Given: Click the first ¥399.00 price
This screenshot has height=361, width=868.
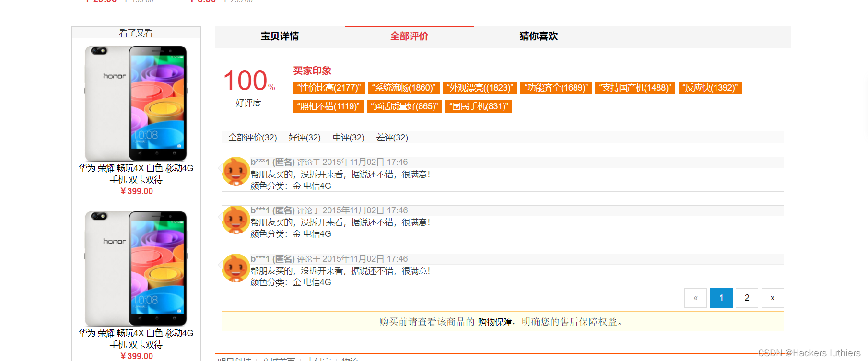Looking at the screenshot, I should tap(137, 191).
